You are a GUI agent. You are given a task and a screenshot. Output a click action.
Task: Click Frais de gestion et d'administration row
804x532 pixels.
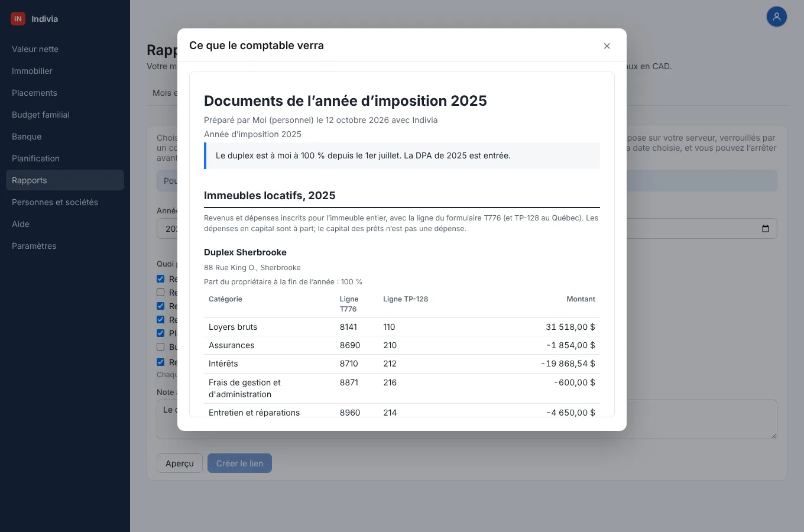(402, 388)
